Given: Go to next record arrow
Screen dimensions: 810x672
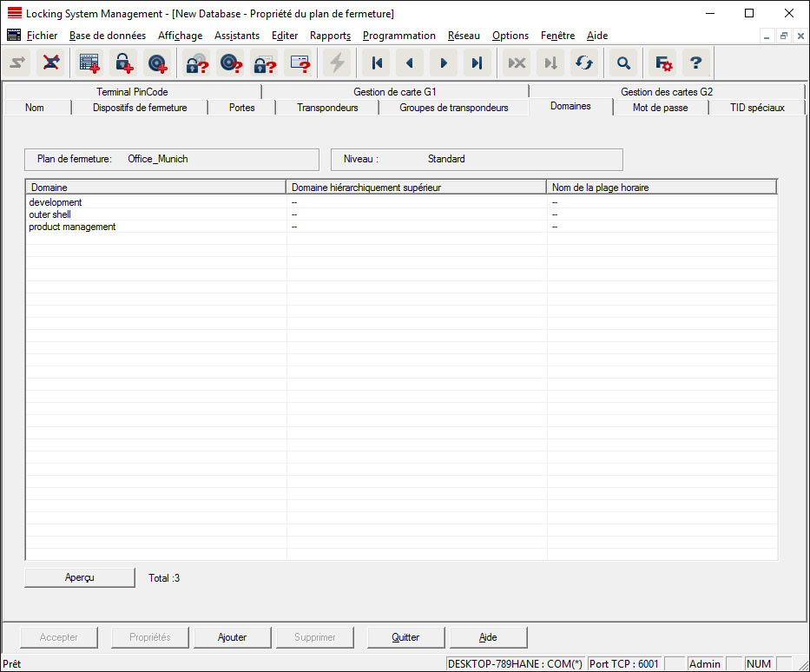Looking at the screenshot, I should [x=444, y=63].
